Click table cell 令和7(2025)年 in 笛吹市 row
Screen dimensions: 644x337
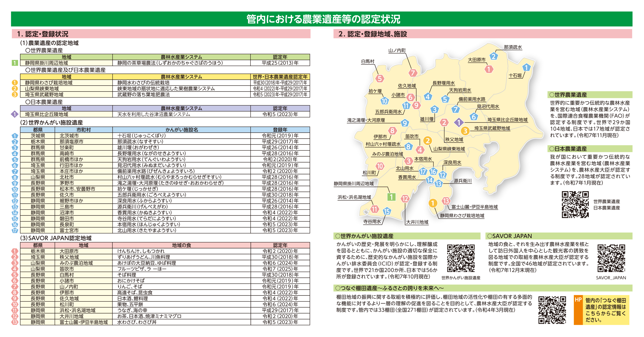tap(280, 269)
